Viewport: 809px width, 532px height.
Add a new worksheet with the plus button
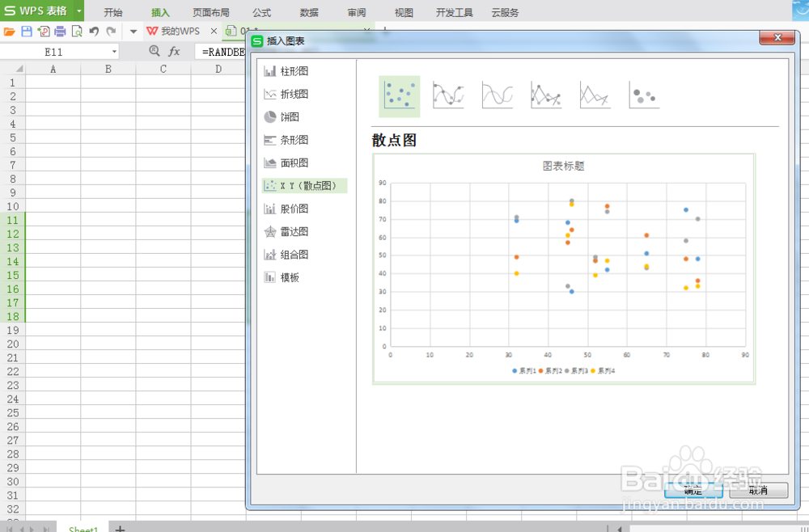(x=120, y=527)
